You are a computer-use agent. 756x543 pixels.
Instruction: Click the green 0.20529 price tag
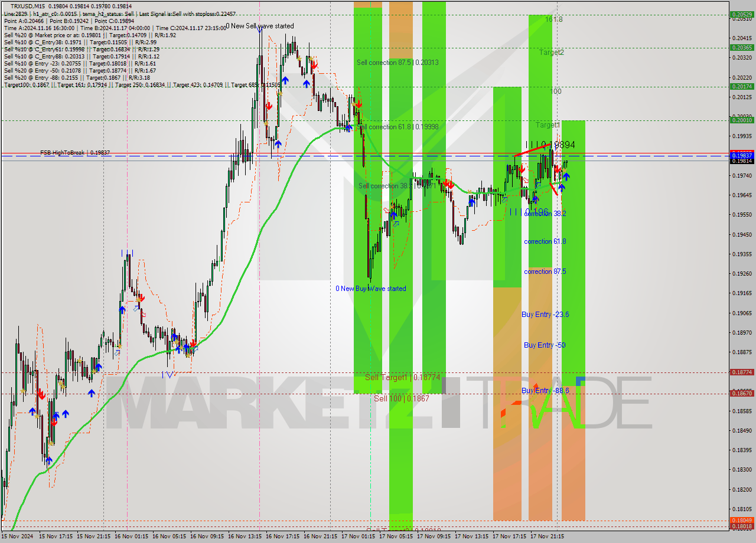741,14
